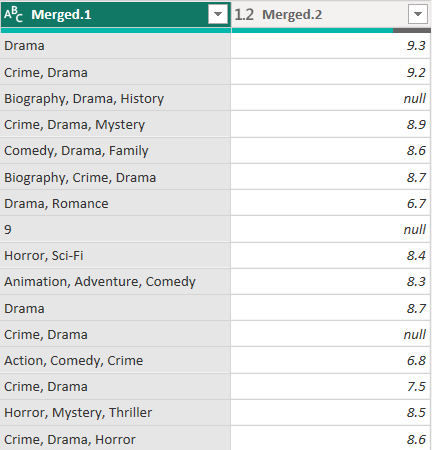Viewport: 432px width, 450px height.
Task: Select the cell containing only 9
Action: pos(115,229)
